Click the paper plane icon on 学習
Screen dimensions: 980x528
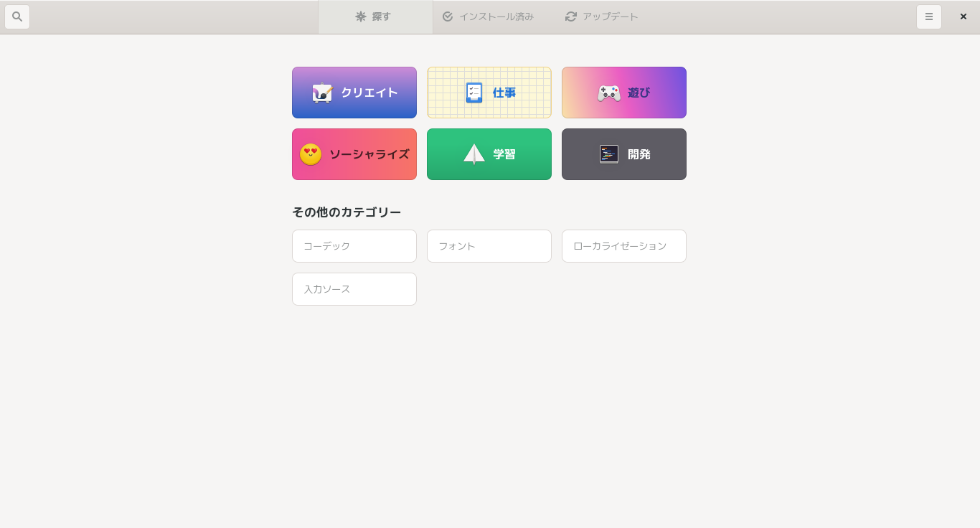point(474,154)
